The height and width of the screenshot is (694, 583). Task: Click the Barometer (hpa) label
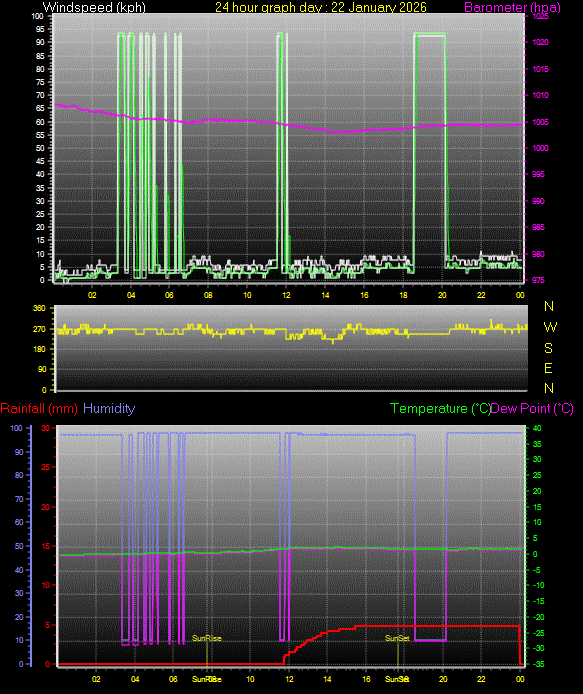click(512, 7)
